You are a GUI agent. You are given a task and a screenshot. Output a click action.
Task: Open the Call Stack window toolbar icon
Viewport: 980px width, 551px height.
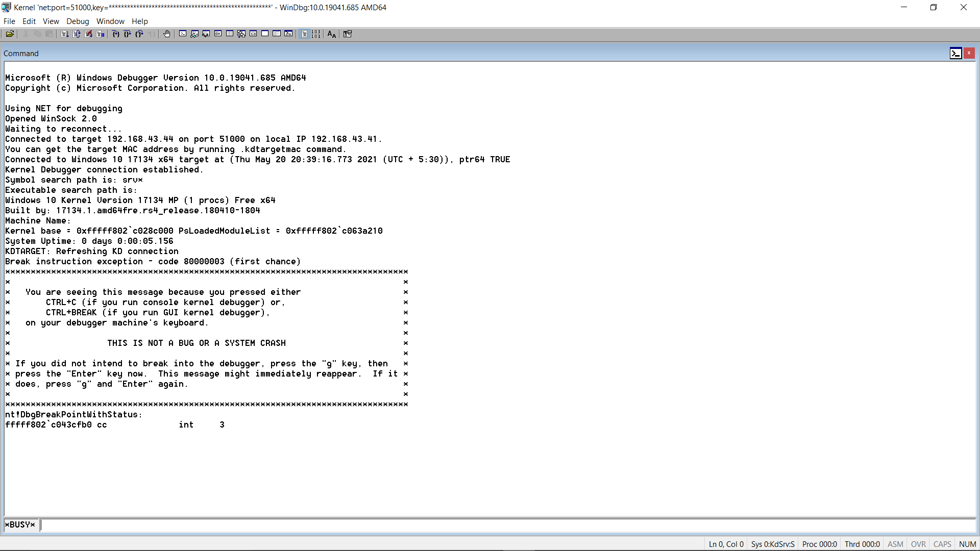tap(241, 34)
